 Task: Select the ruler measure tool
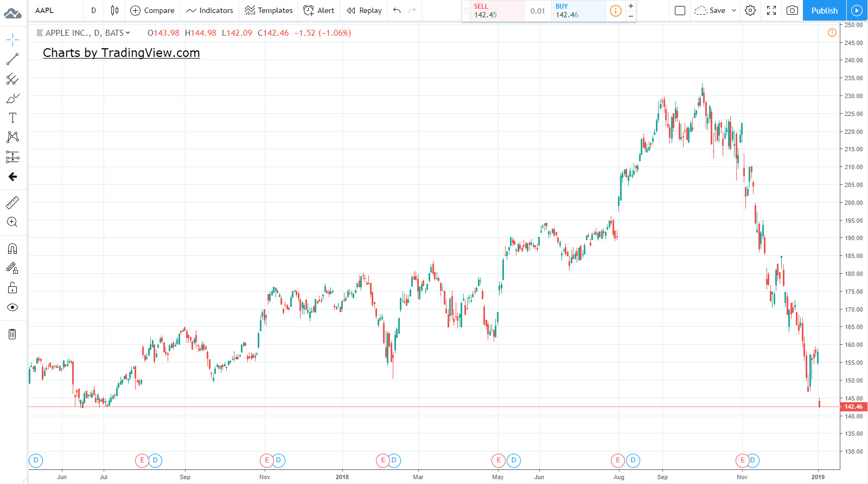[12, 203]
